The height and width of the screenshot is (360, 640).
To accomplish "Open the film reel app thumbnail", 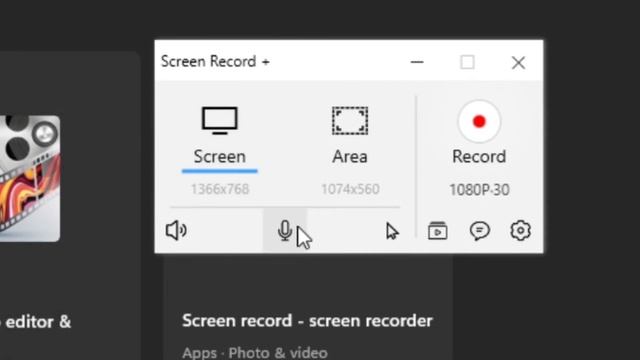I will point(29,178).
